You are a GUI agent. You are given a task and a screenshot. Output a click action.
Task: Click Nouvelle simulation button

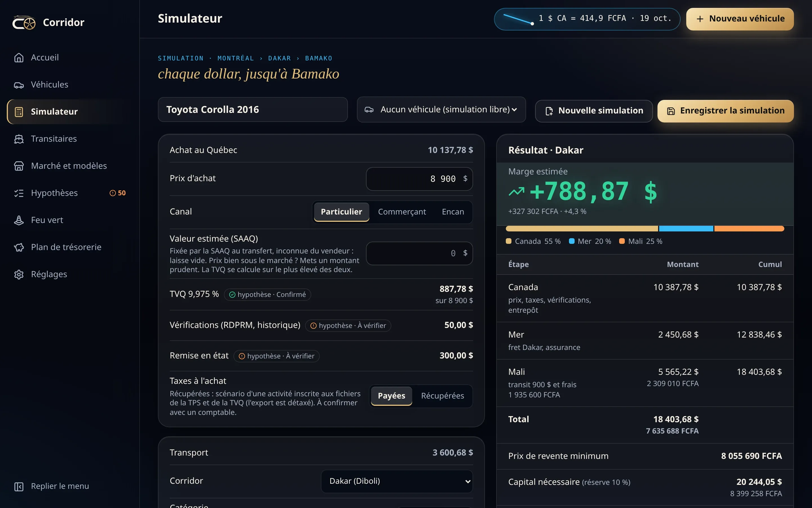(x=593, y=111)
